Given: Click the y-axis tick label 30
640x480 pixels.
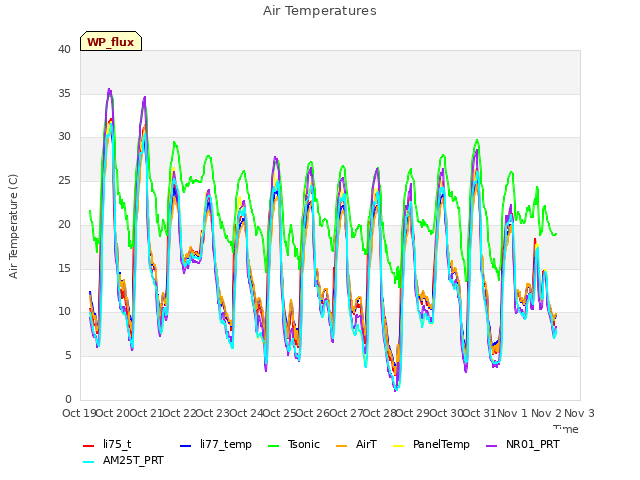Looking at the screenshot, I should tap(64, 137).
